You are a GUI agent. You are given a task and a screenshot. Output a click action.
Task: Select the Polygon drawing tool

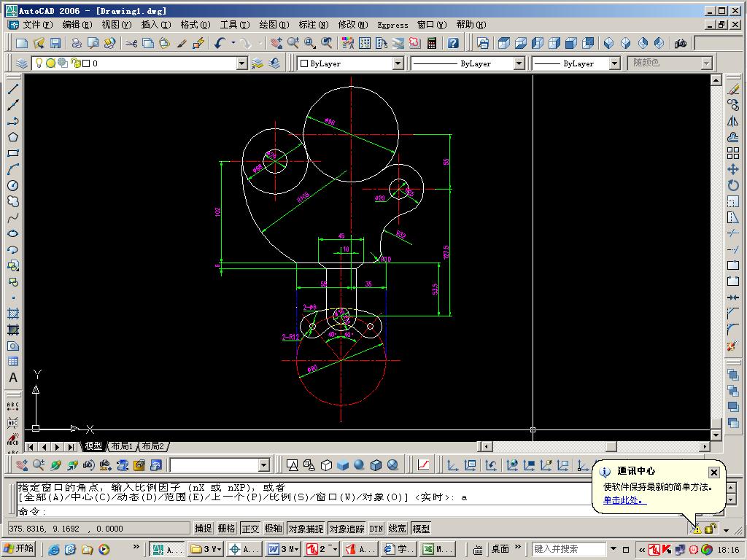tap(13, 137)
